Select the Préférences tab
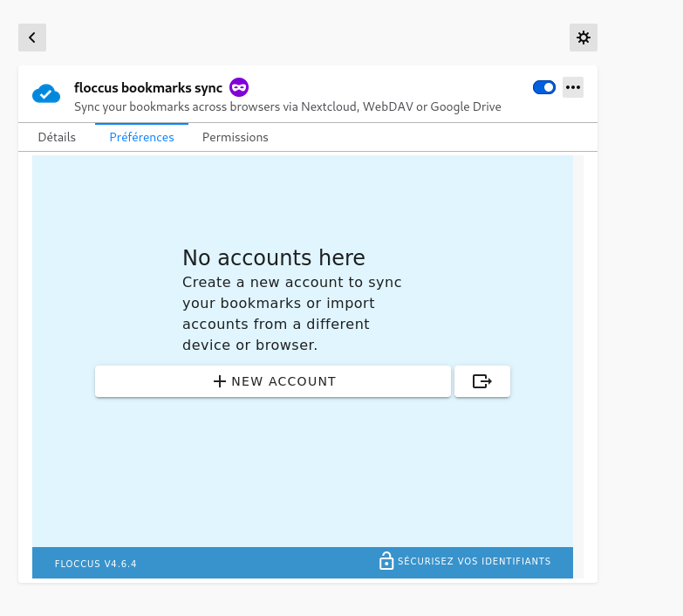683x616 pixels. click(x=141, y=137)
